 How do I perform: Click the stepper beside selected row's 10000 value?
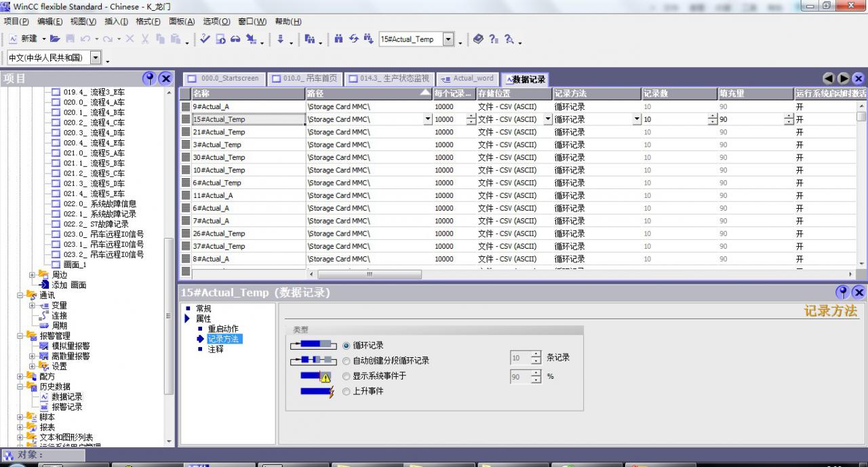click(471, 119)
